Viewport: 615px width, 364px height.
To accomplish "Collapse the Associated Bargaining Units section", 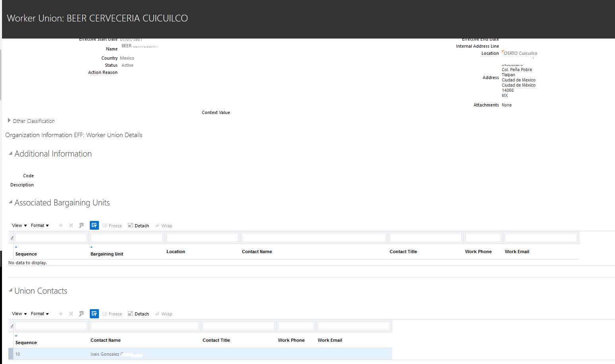I will (x=10, y=202).
